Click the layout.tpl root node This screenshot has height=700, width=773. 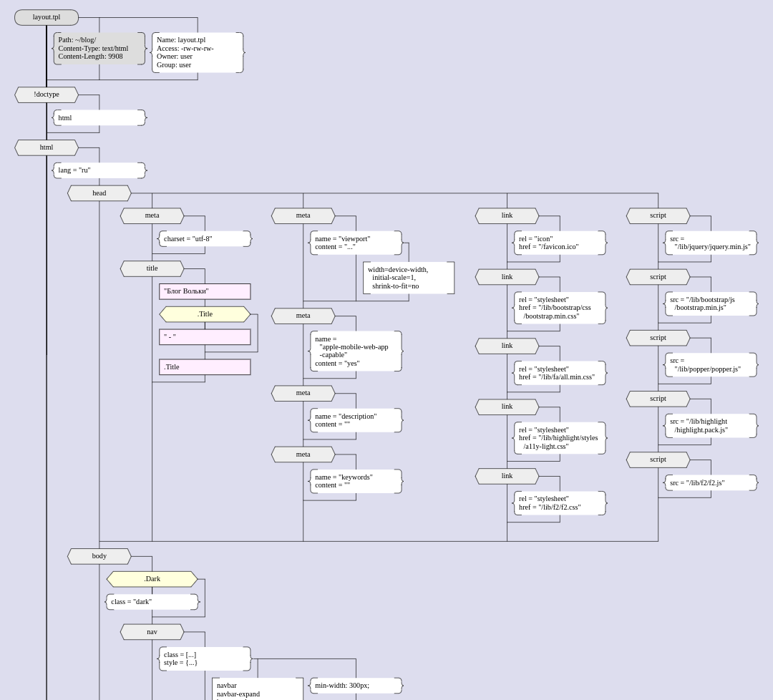(47, 17)
